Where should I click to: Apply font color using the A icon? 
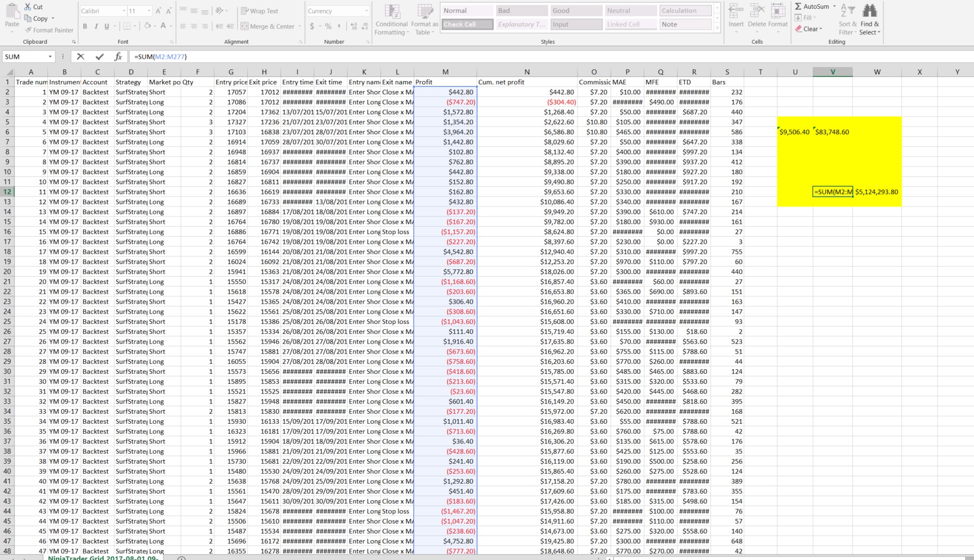pos(163,26)
